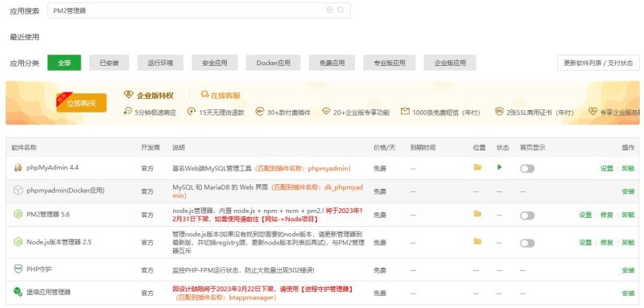Select the 运行环境 category tab
Viewport: 644px width, 308px height.
[x=160, y=63]
